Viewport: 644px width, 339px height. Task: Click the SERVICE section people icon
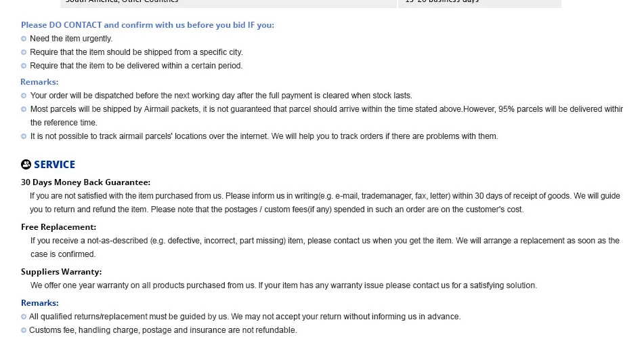click(x=26, y=165)
